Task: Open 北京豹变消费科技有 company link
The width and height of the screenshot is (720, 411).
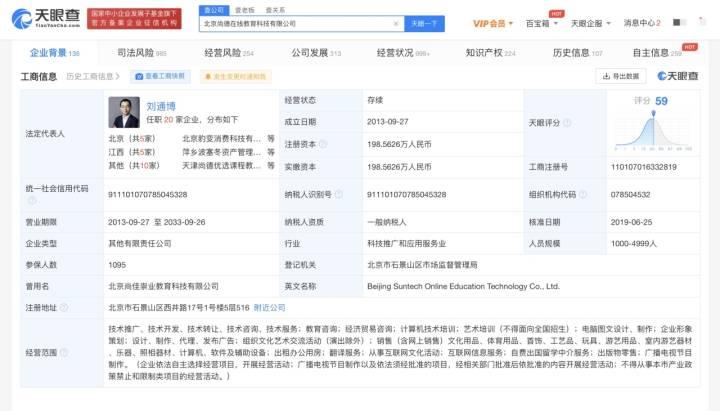Action: 221,138
